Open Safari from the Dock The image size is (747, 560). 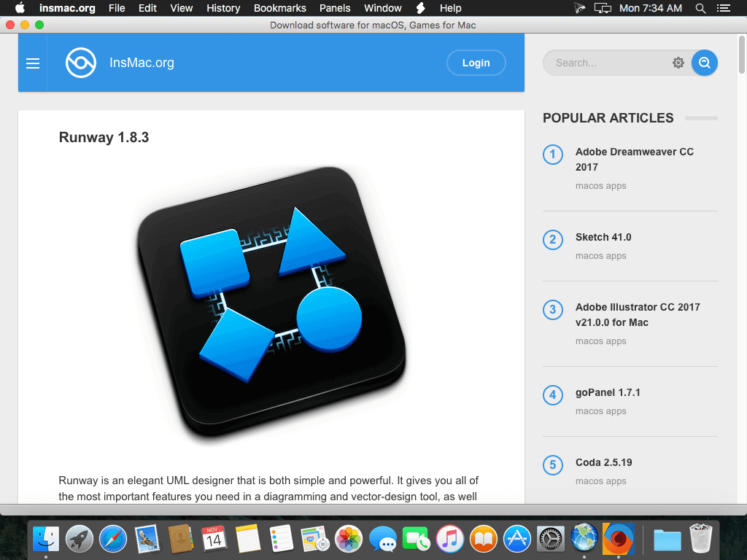(113, 539)
